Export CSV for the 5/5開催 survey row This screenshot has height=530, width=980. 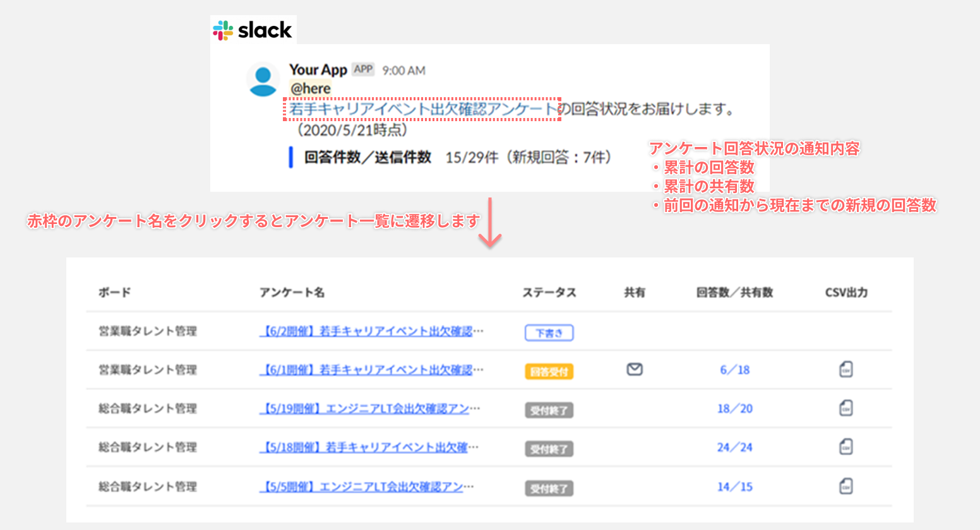(846, 486)
